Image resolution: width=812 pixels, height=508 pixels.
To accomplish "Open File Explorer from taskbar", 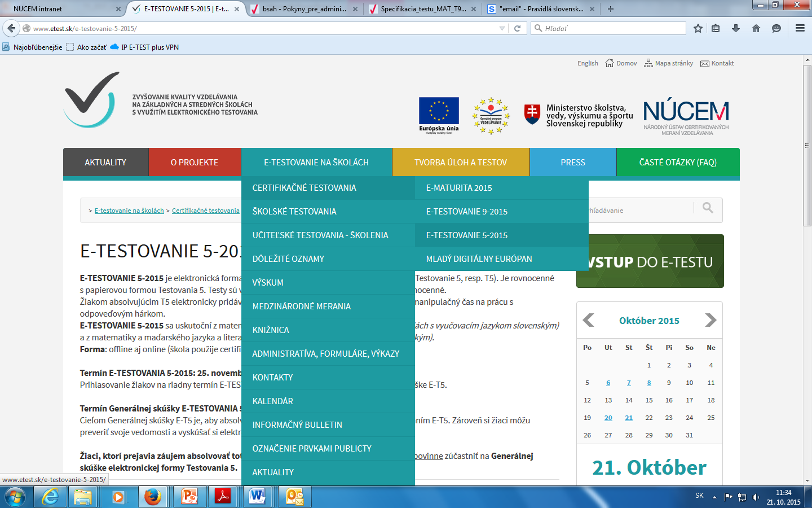I will pyautogui.click(x=83, y=497).
